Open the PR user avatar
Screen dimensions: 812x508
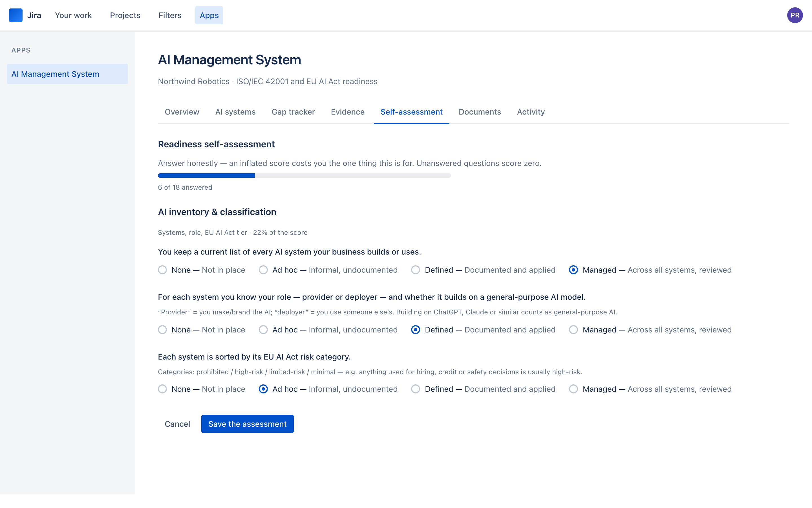coord(795,15)
